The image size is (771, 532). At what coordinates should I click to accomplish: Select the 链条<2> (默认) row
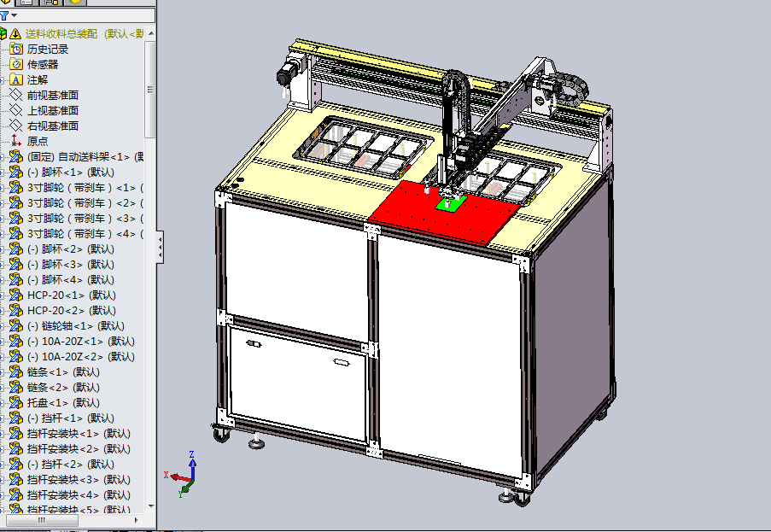pyautogui.click(x=63, y=387)
